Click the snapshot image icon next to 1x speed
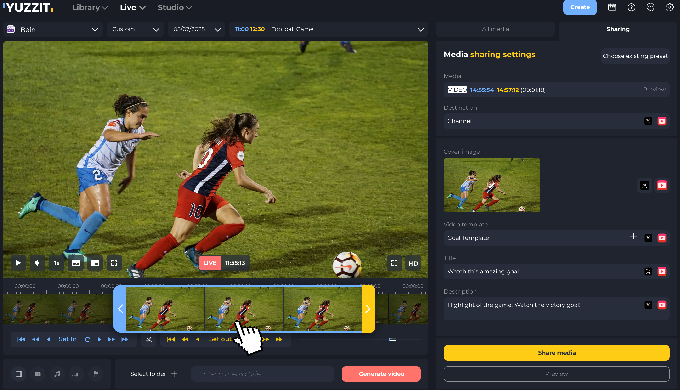The image size is (680, 390). (x=76, y=263)
